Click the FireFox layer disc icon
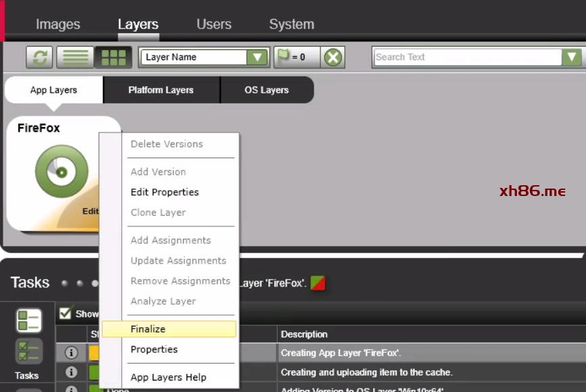Viewport: 586px width, 392px height. tap(62, 170)
